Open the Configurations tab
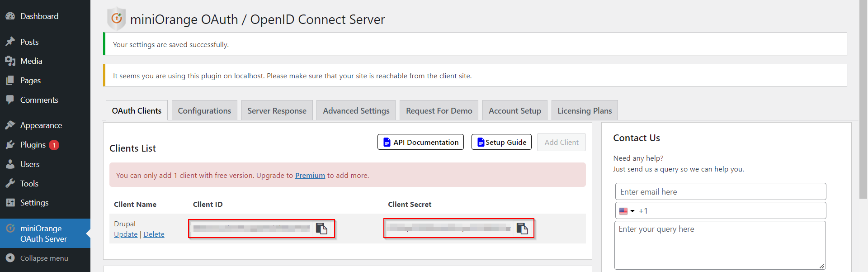The height and width of the screenshot is (272, 868). tap(204, 110)
